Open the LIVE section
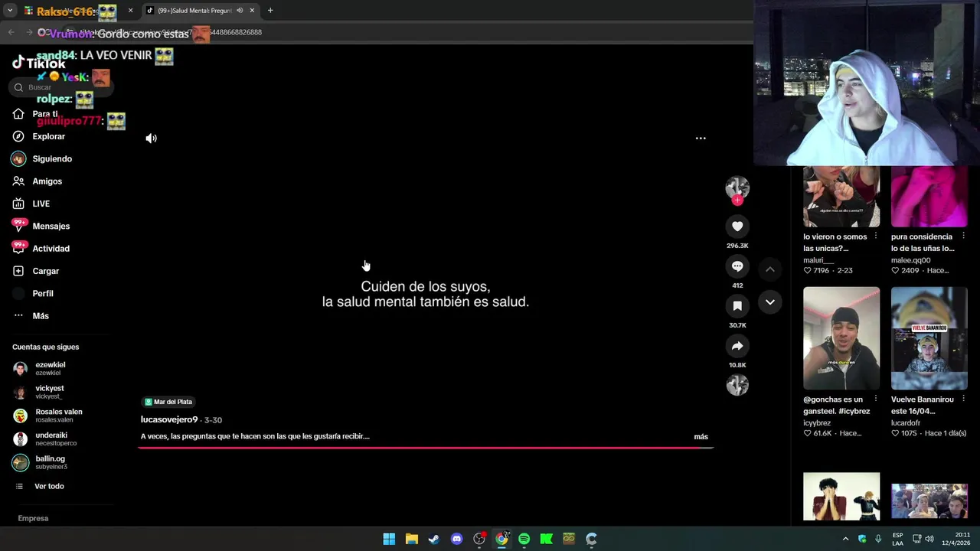The width and height of the screenshot is (980, 551). coord(31,204)
